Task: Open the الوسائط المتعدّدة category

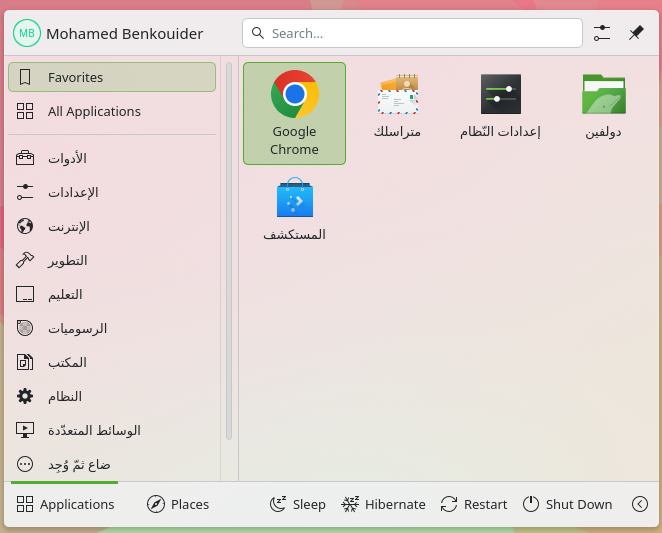Action: point(112,430)
